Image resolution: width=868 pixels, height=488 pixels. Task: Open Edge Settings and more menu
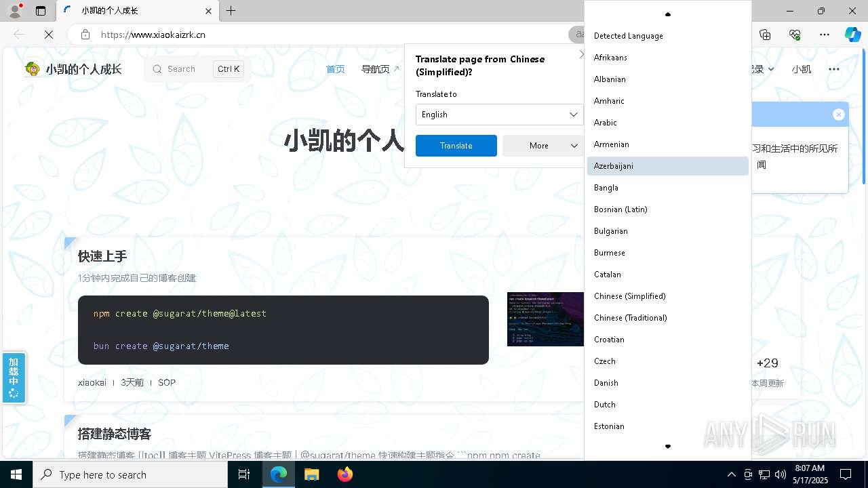tap(825, 35)
